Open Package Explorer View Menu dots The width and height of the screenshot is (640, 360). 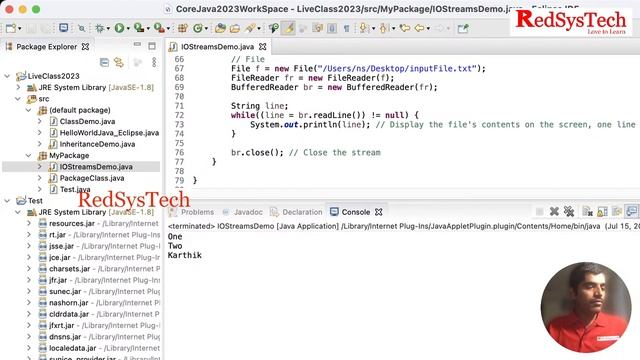coord(154,62)
